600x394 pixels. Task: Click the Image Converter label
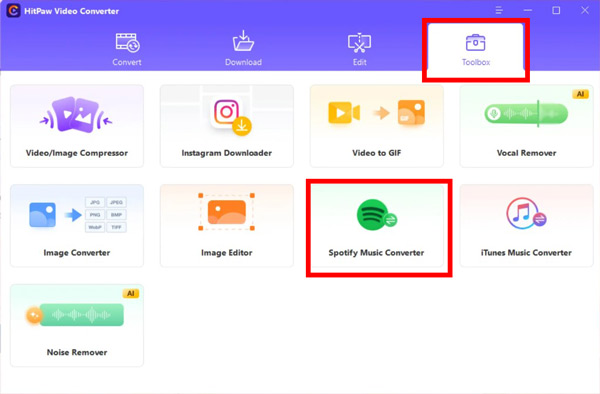coord(77,253)
